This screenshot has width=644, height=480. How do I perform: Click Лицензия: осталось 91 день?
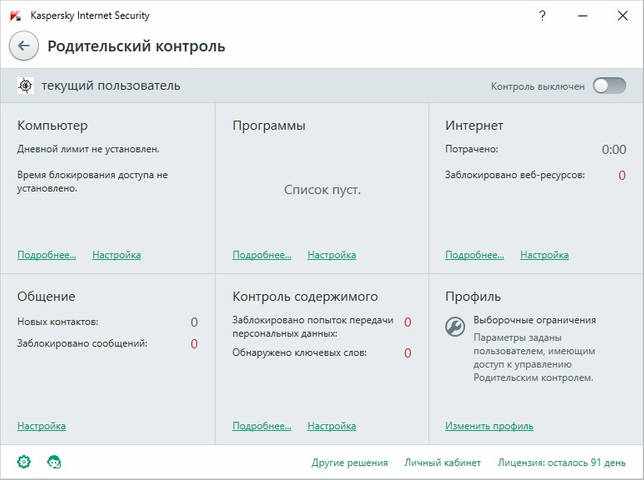click(x=561, y=462)
